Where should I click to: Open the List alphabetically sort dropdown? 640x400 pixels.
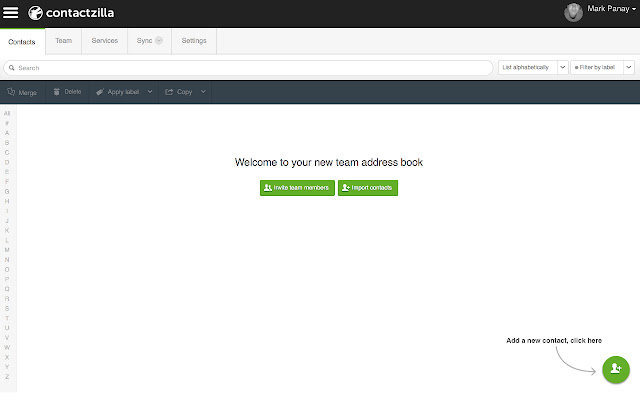pos(533,67)
